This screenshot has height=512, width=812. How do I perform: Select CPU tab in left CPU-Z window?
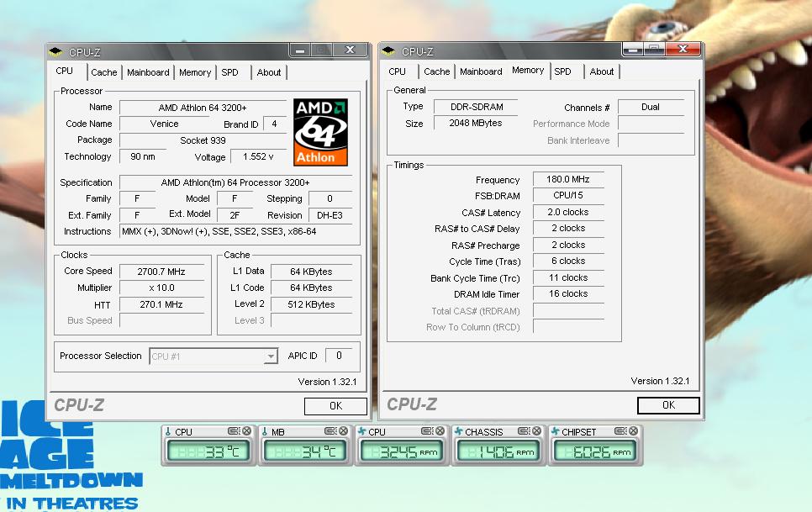[65, 71]
